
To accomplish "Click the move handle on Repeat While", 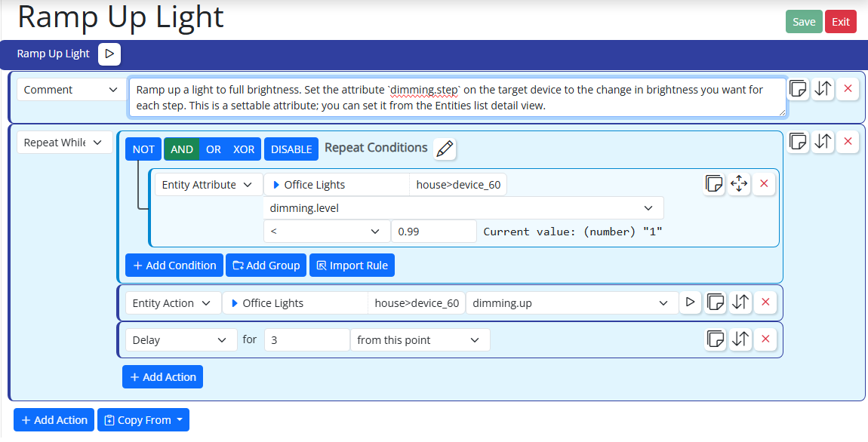I will tap(823, 142).
